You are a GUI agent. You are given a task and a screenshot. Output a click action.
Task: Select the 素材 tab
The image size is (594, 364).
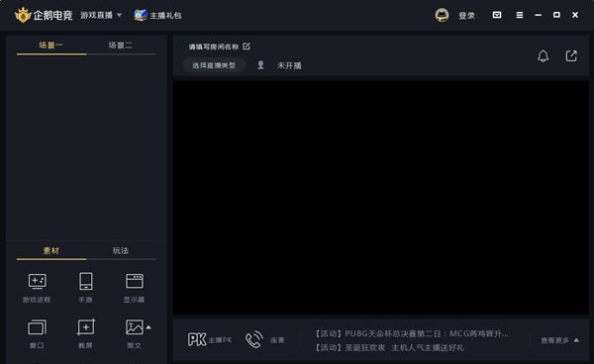pos(51,251)
